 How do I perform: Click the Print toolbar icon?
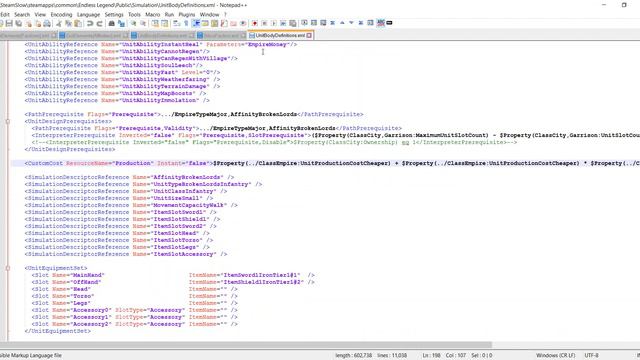point(47,23)
